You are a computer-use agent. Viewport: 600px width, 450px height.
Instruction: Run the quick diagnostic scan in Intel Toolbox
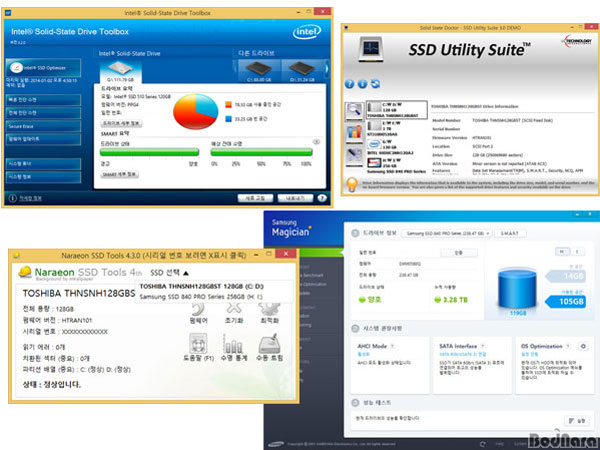coord(43,100)
